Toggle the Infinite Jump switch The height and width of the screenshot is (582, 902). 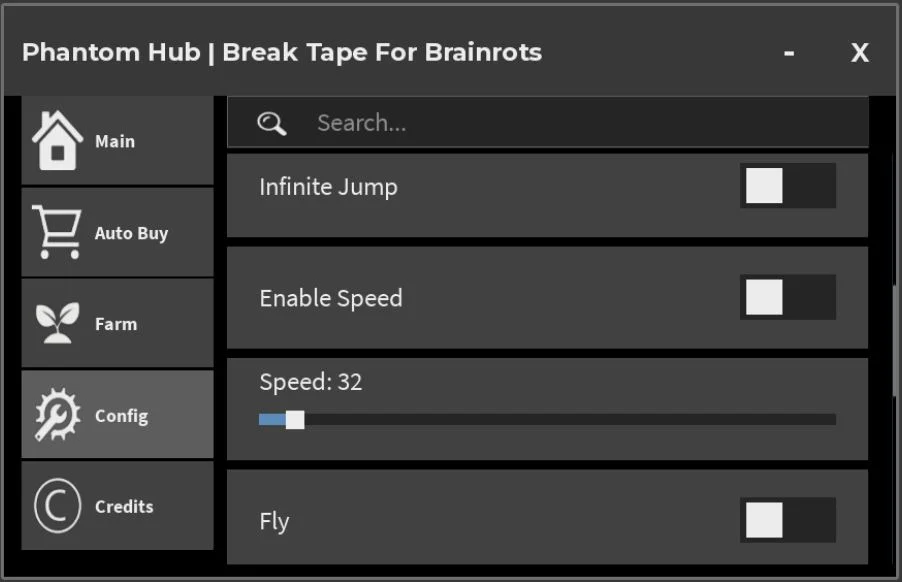788,186
